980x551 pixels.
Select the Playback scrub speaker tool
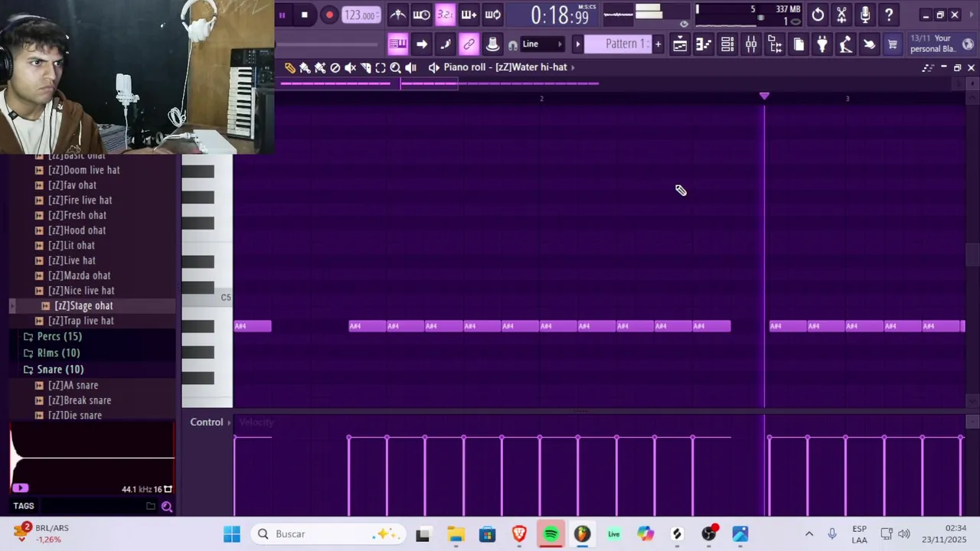pos(410,67)
